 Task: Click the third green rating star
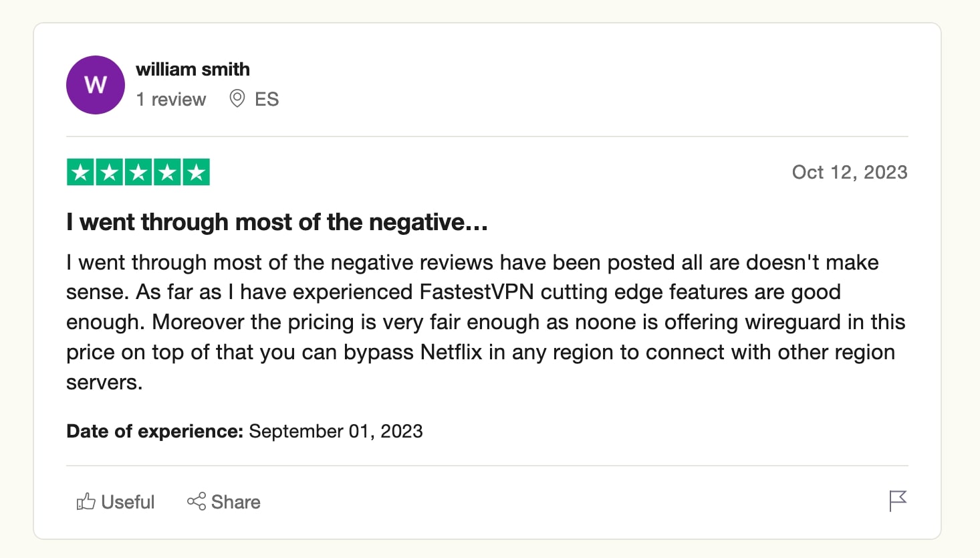coord(138,172)
